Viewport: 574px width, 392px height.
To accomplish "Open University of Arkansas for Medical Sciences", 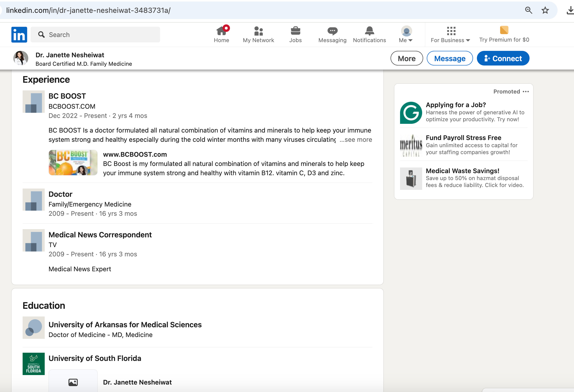I will coord(125,325).
